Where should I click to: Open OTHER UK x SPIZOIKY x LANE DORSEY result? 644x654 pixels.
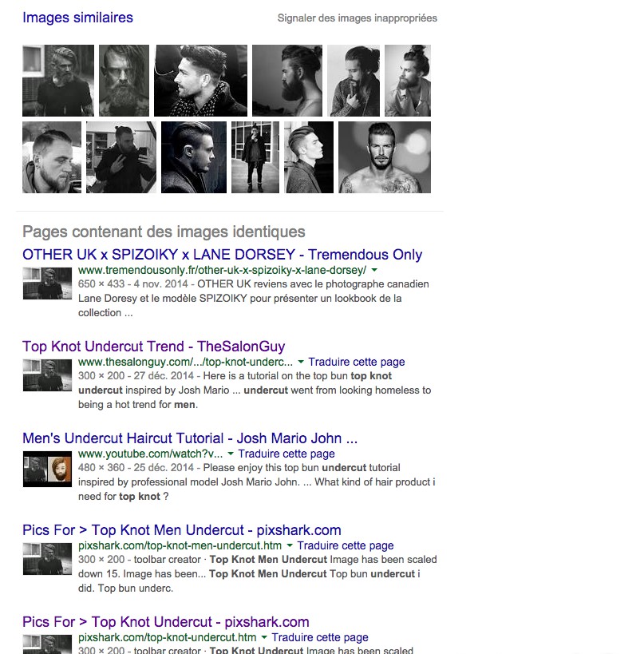pos(222,255)
